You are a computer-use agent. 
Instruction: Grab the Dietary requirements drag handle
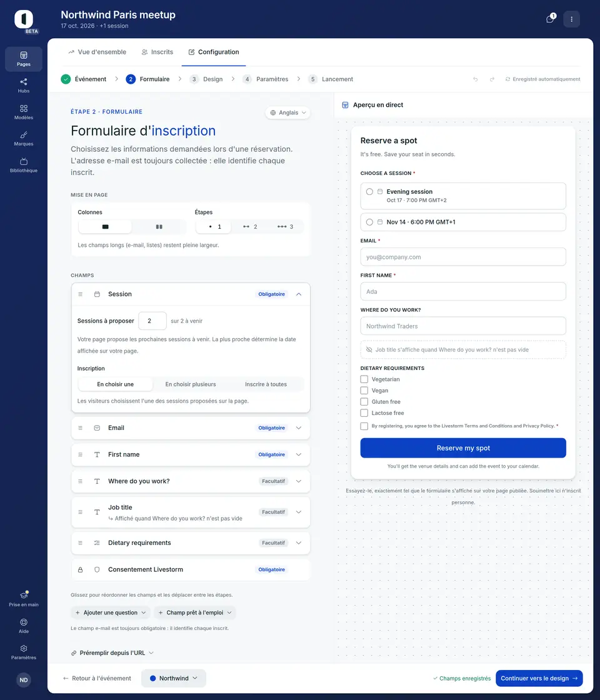click(81, 543)
